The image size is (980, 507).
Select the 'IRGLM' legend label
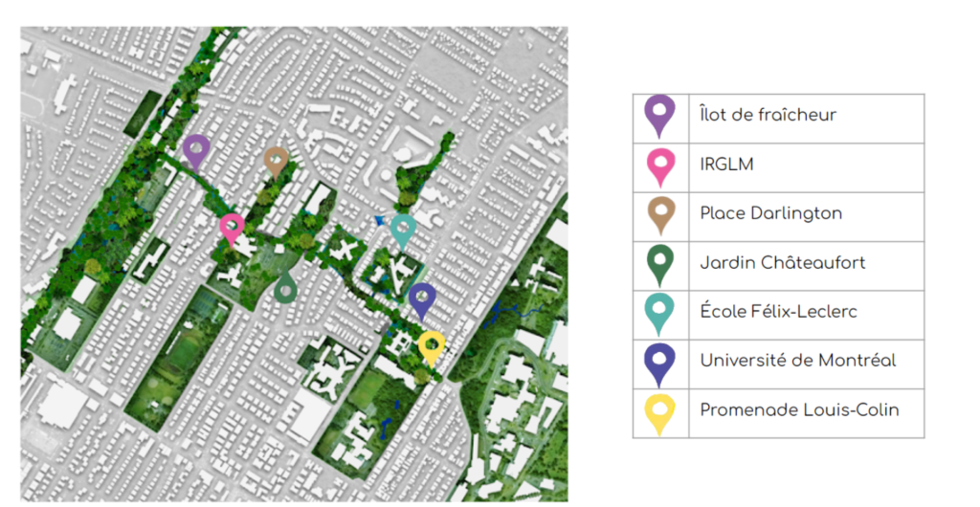[x=726, y=165]
